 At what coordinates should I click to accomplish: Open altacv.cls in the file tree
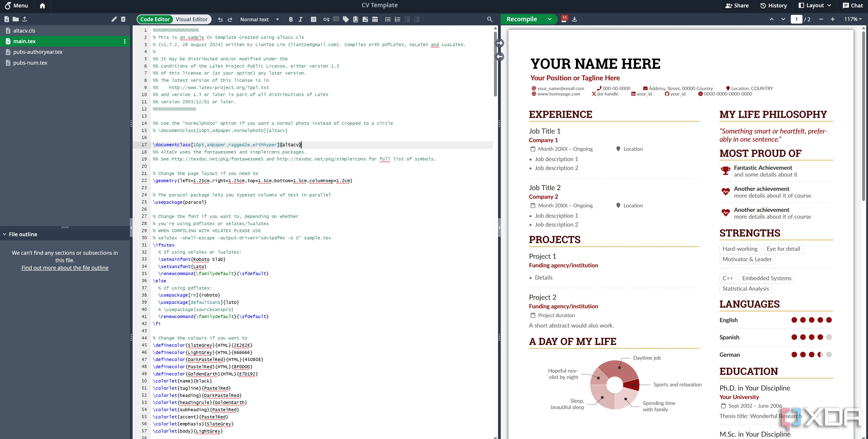coord(24,31)
